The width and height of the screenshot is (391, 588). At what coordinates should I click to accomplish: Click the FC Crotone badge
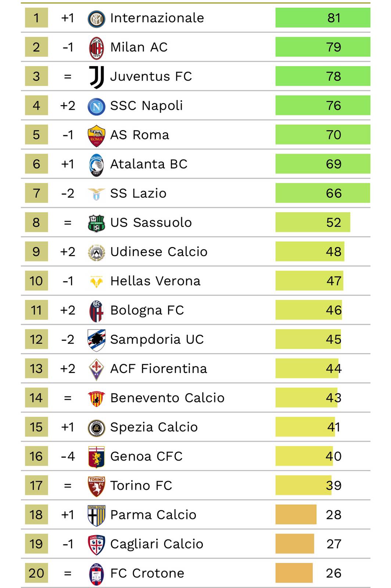[x=97, y=574]
